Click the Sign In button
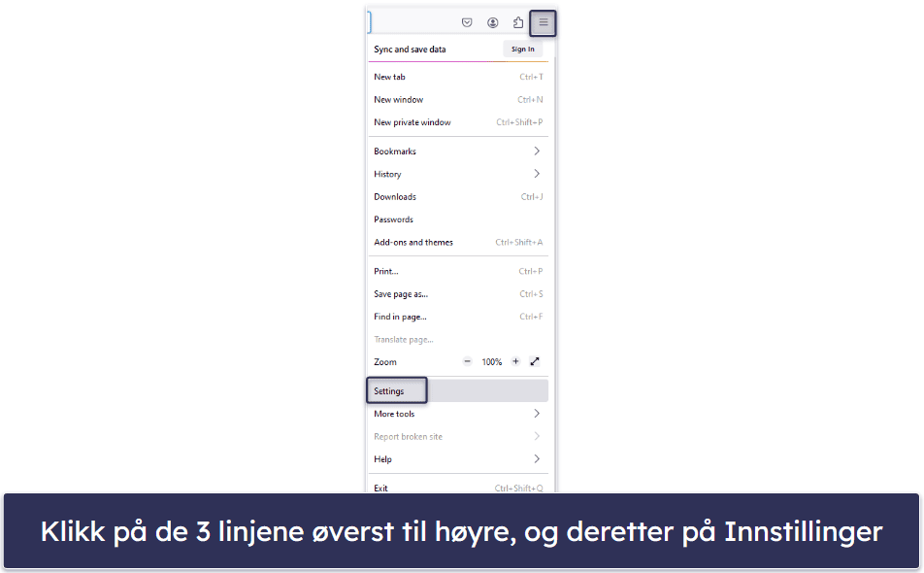 point(523,49)
